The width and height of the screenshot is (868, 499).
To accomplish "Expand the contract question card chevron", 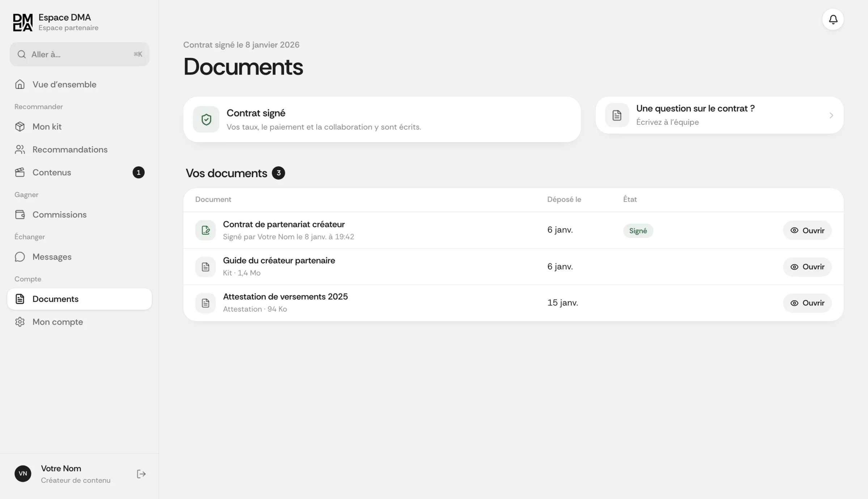I will 831,115.
